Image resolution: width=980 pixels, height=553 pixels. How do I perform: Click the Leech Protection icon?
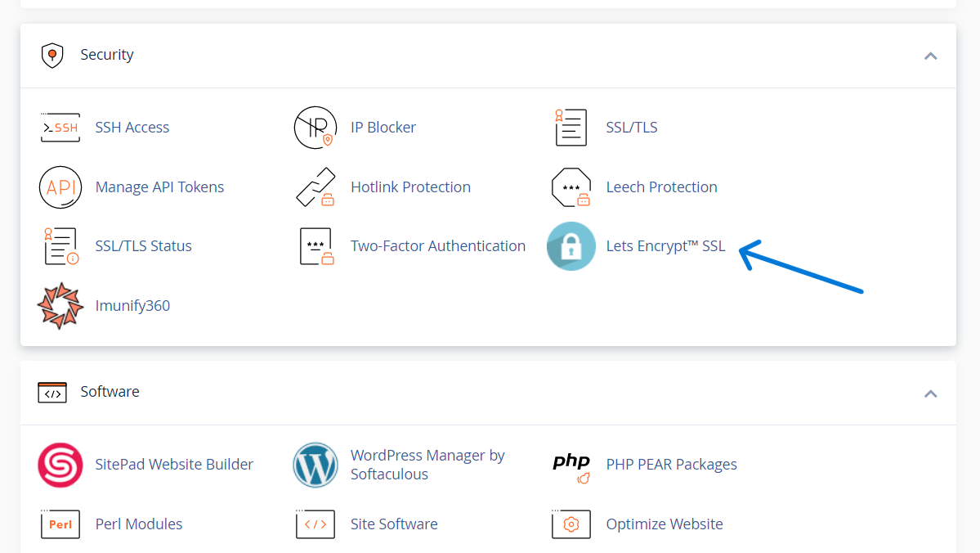pyautogui.click(x=571, y=187)
